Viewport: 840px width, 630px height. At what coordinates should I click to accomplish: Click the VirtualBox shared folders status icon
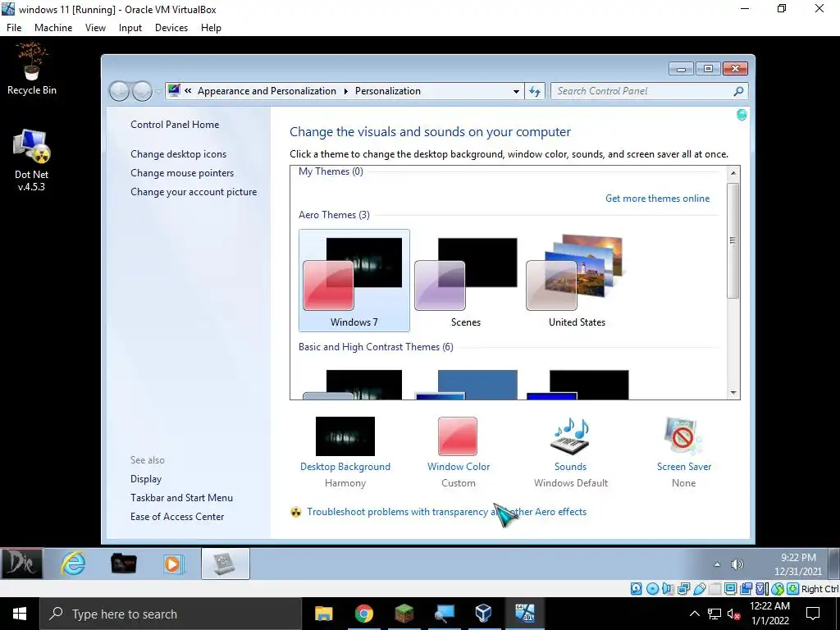pos(714,589)
